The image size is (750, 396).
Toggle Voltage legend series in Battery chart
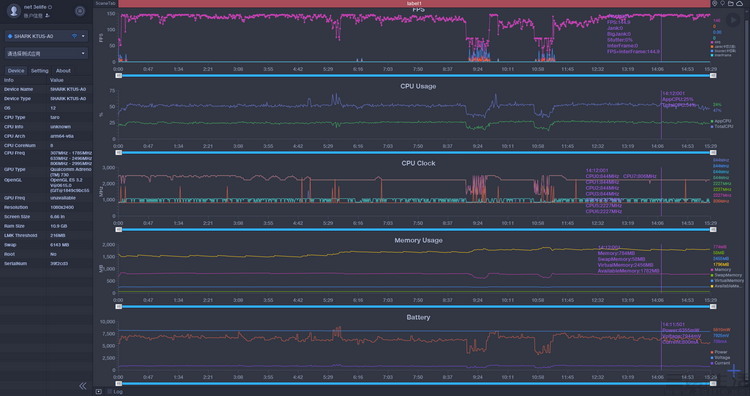[x=721, y=357]
